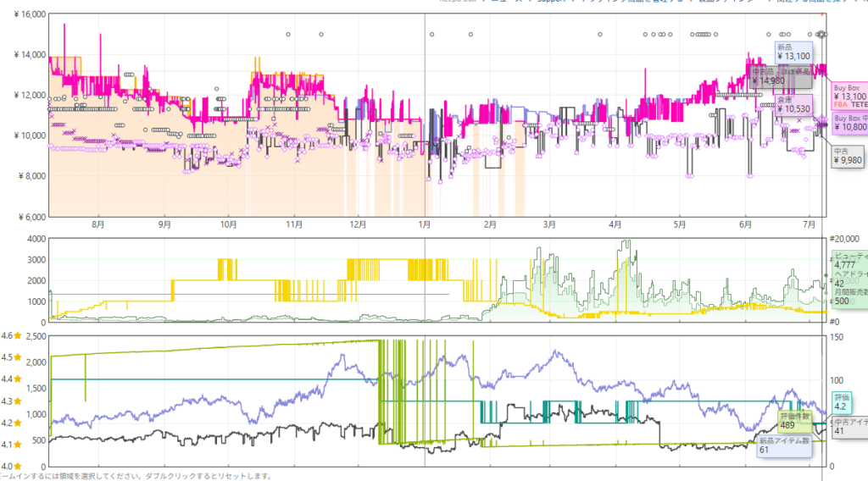This screenshot has height=481, width=868.
Task: Click the 12月 month label
Action: tap(359, 224)
